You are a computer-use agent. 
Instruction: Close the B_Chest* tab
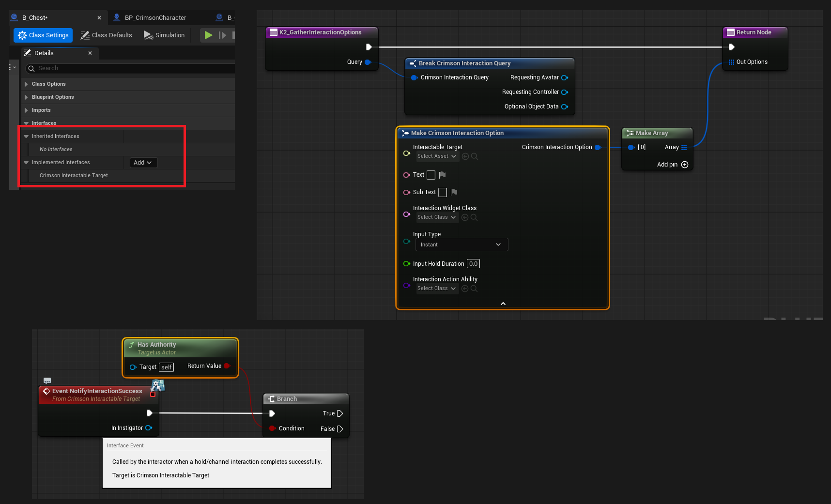(99, 18)
